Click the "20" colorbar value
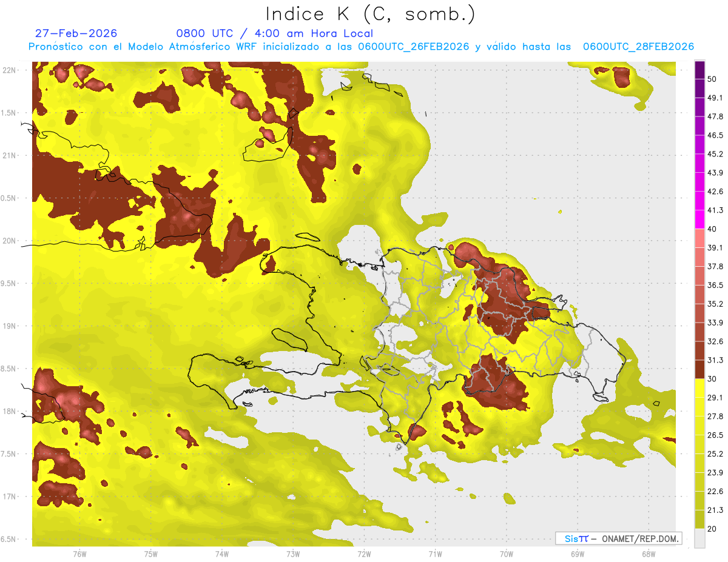728x562 pixels. point(712,529)
